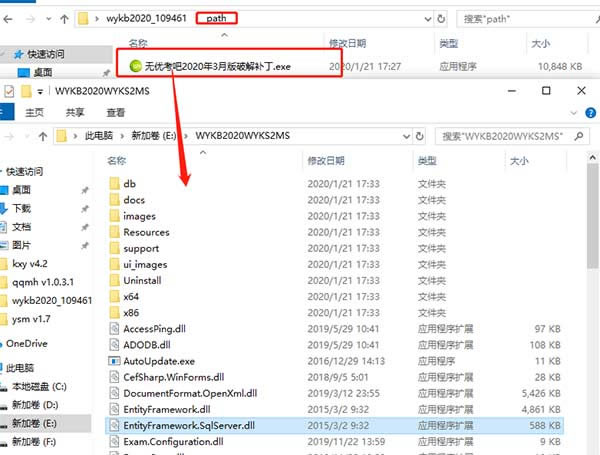Viewport: 600px width, 455px height.
Task: Expand chevron after 新加卷 (E:) in address bar
Action: tap(186, 136)
